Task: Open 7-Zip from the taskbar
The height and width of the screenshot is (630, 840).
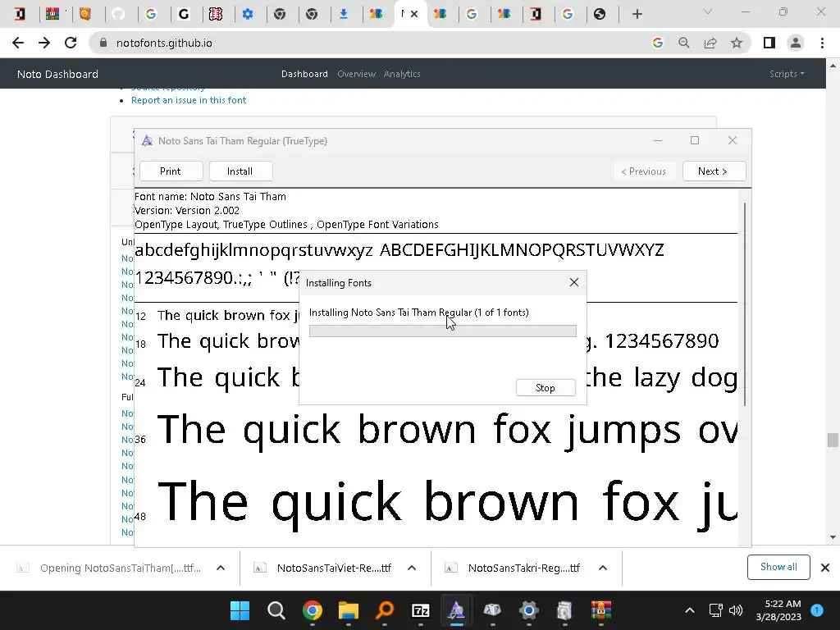Action: 421,610
